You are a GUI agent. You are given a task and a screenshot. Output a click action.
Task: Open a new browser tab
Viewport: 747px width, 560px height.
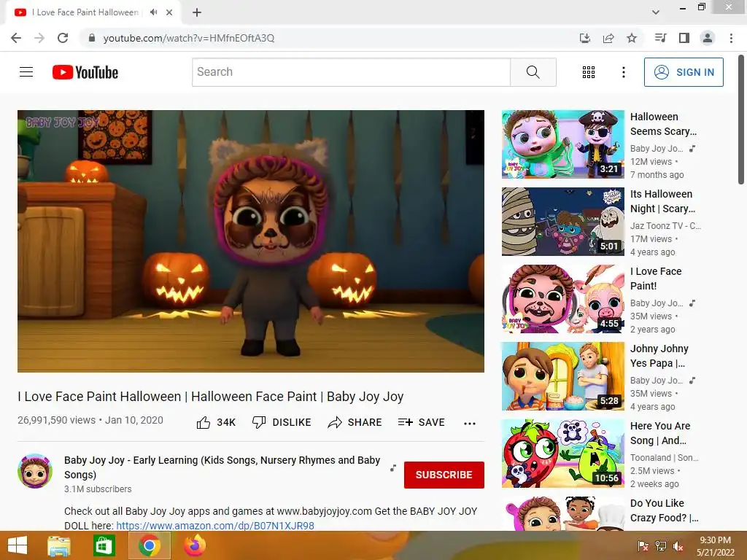click(197, 12)
